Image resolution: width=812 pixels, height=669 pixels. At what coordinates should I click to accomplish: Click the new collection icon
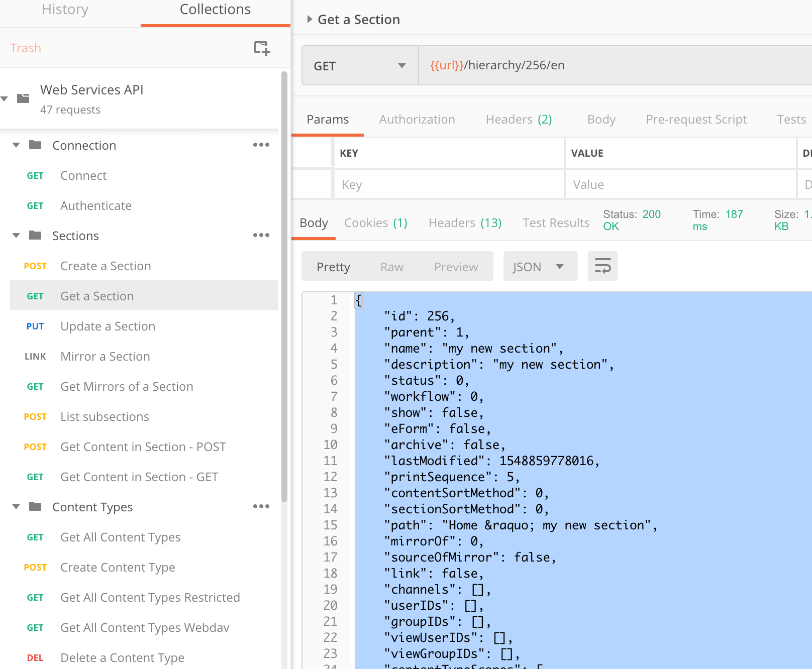point(262,48)
